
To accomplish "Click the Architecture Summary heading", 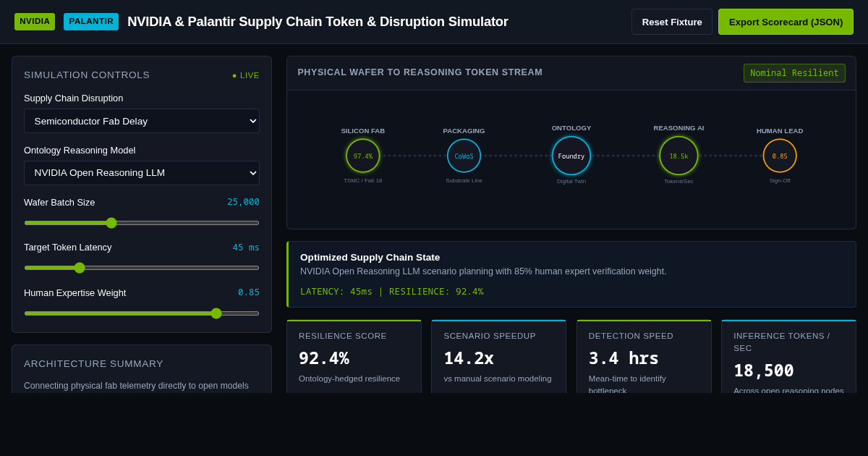I will click(94, 363).
